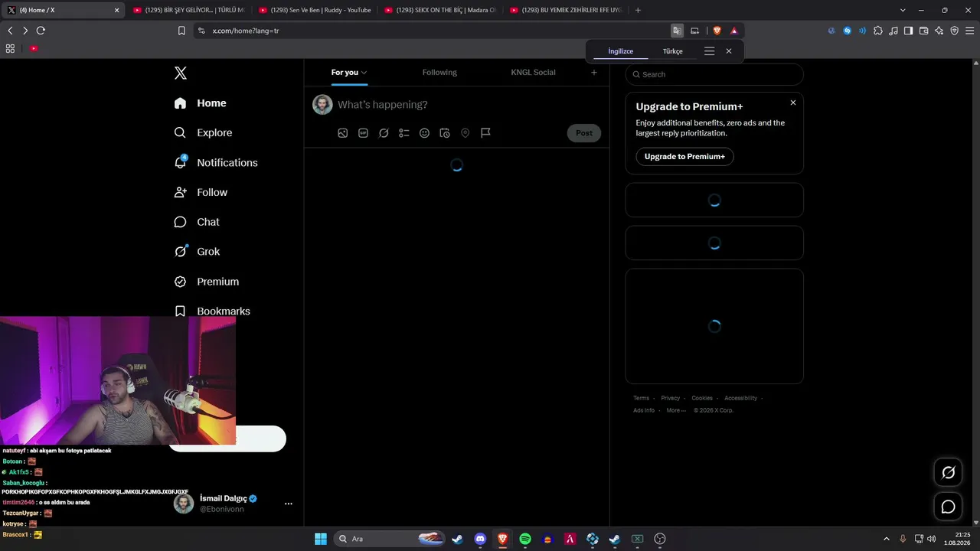Open the Terms footer link
Viewport: 980px width, 551px height.
click(641, 398)
